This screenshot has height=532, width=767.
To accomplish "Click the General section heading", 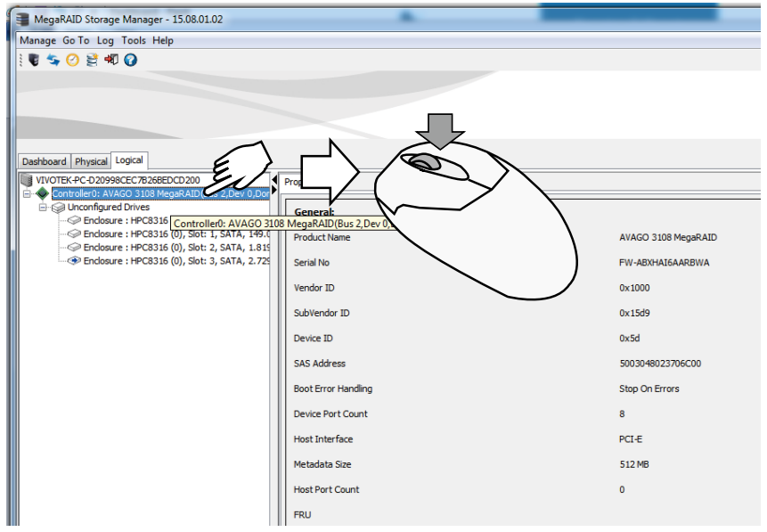I will pos(314,212).
